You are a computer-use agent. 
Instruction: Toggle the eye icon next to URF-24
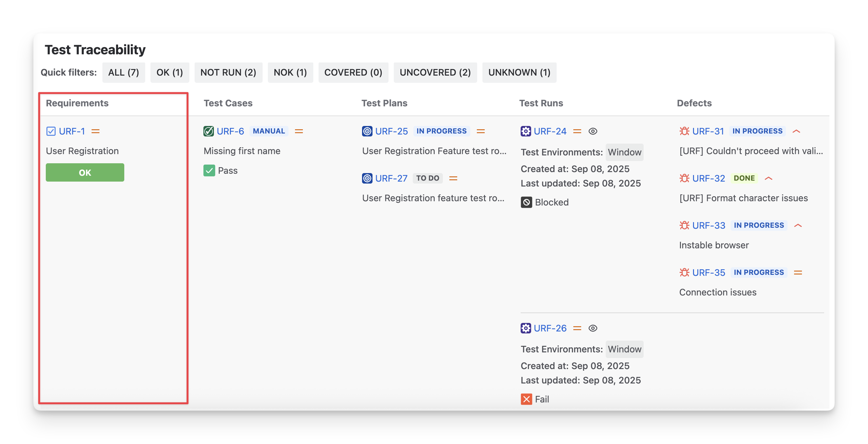coord(593,131)
